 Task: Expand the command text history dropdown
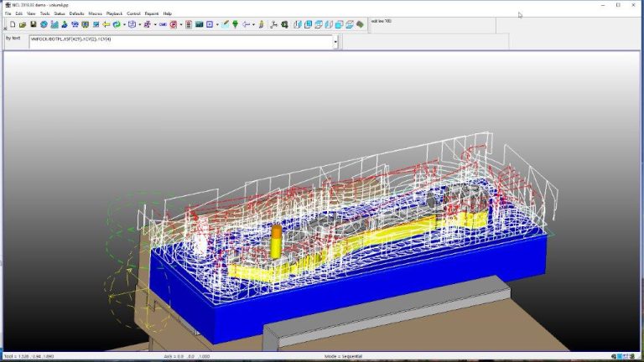coord(335,42)
